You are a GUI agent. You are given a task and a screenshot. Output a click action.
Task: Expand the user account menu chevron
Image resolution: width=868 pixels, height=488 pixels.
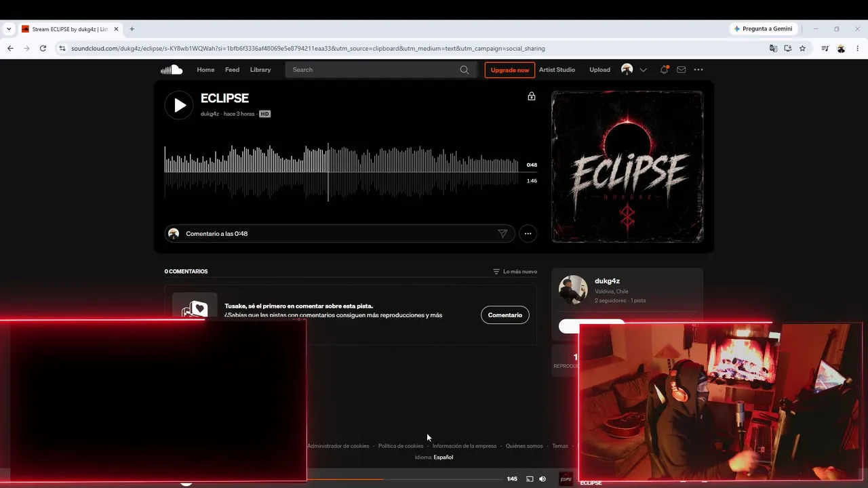coord(643,70)
